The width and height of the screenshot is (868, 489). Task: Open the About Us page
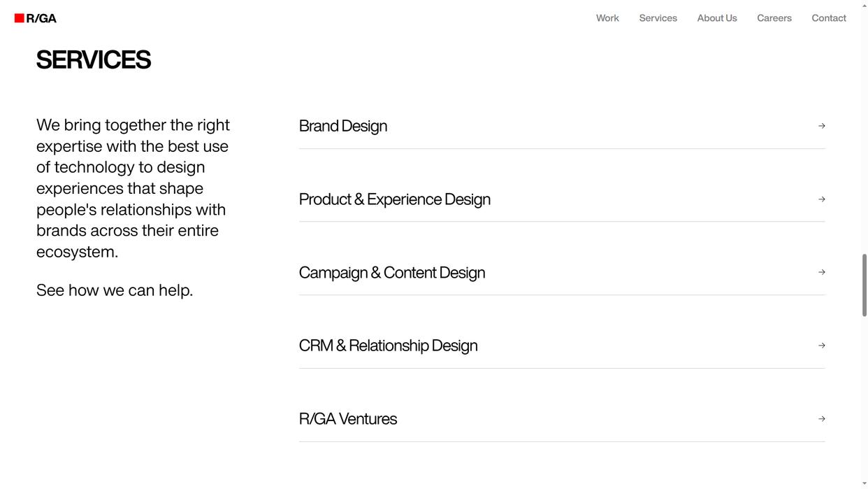(x=716, y=18)
